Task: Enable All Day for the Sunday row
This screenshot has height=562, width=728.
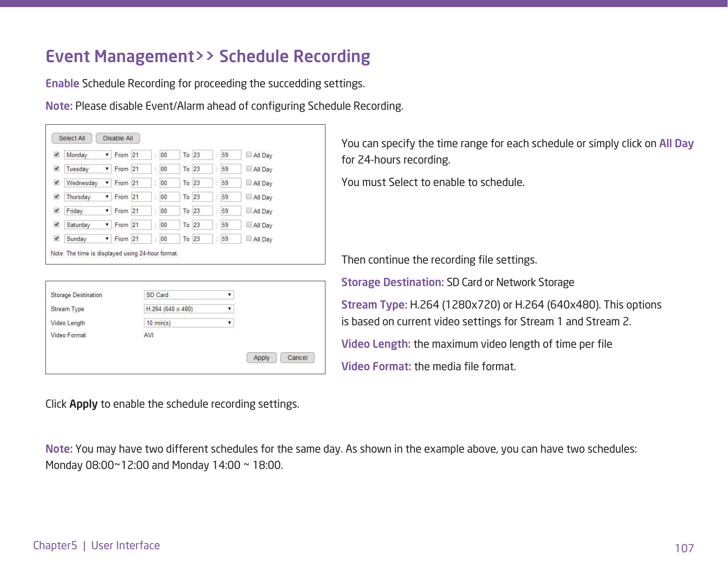Action: coord(249,238)
